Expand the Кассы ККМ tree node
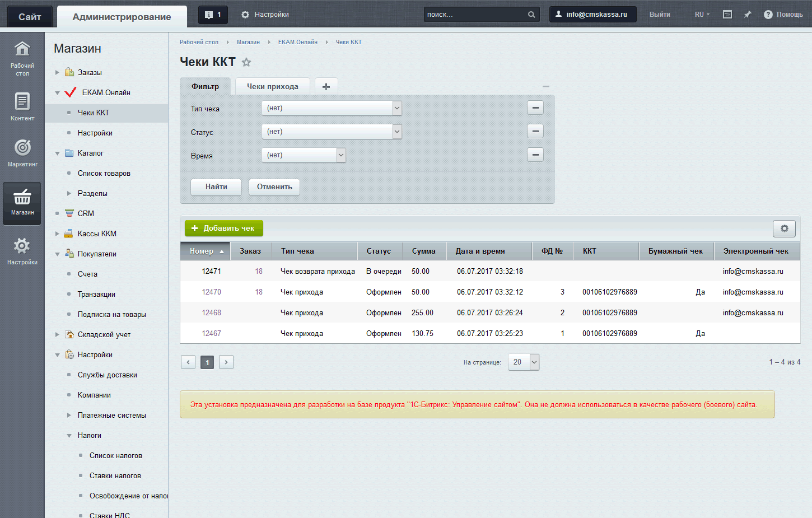This screenshot has width=812, height=518. [x=57, y=234]
